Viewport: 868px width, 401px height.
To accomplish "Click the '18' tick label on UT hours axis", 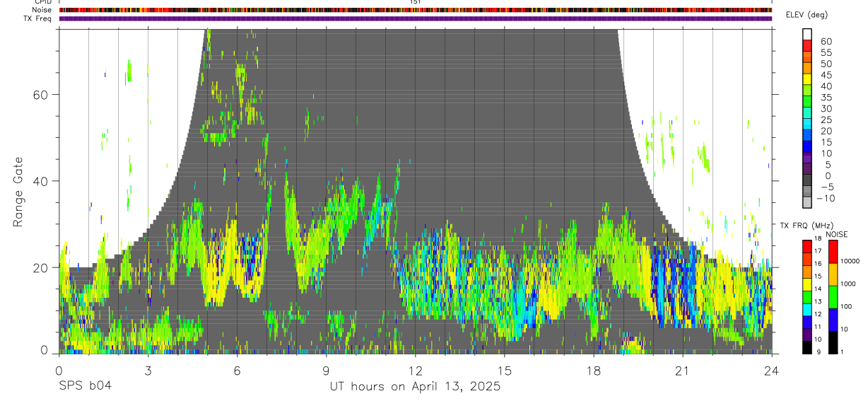I will [594, 371].
